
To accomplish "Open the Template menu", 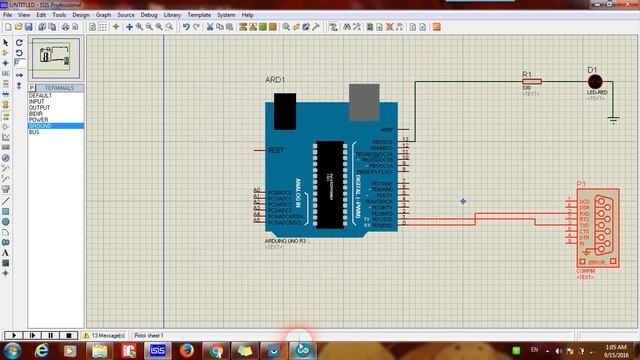I will [x=199, y=15].
